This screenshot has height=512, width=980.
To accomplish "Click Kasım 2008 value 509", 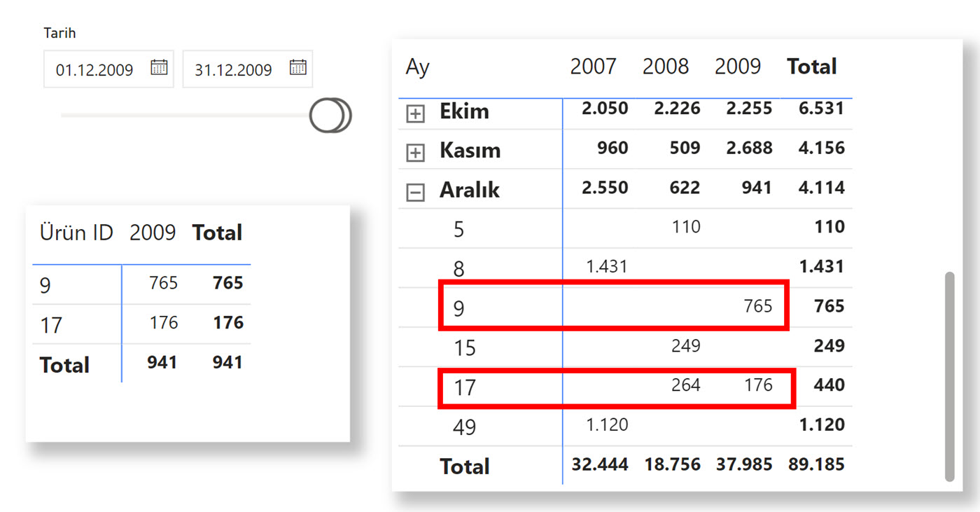I will pyautogui.click(x=685, y=148).
